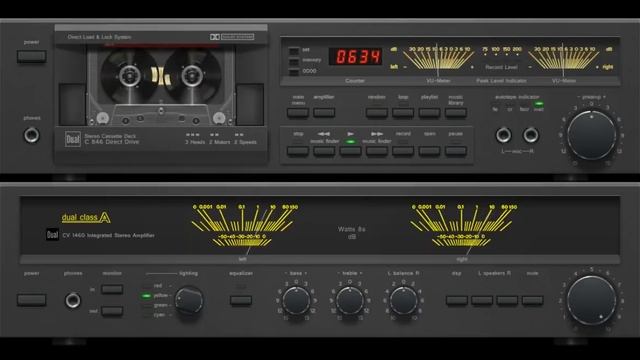Click the Dolby logo above cassette
Screen dimensions: 640x360
click(232, 37)
